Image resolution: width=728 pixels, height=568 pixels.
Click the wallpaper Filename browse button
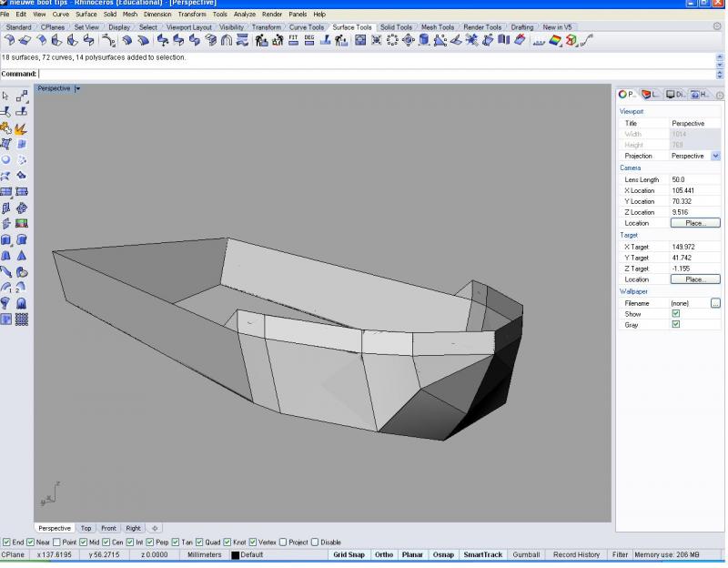click(x=715, y=303)
